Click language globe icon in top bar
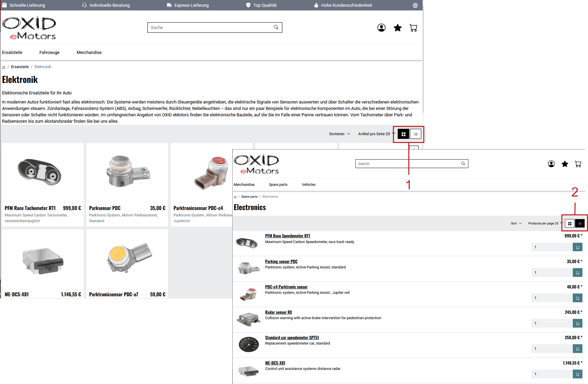Viewport: 588px width, 384px height. 415,5
